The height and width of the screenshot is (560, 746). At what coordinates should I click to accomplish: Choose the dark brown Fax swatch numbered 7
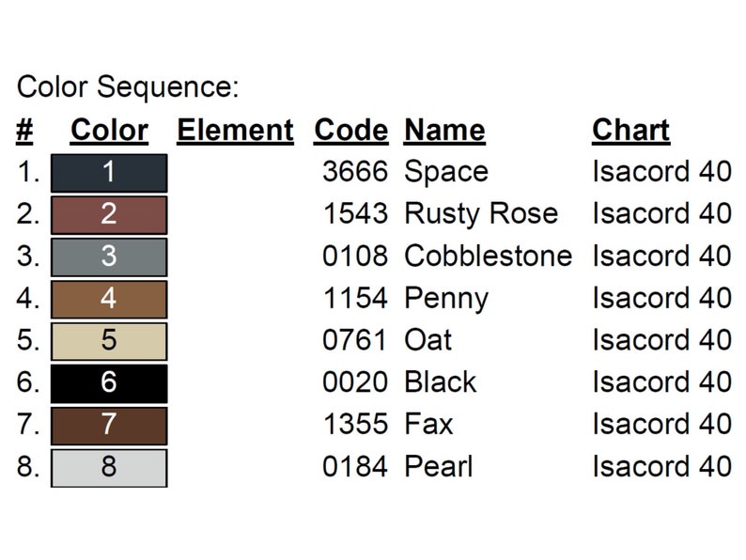pos(109,426)
